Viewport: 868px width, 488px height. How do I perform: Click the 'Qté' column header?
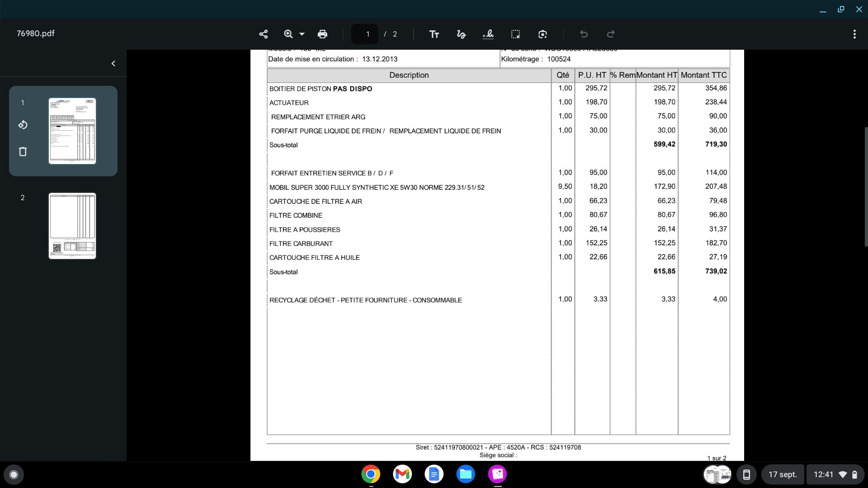pyautogui.click(x=563, y=75)
